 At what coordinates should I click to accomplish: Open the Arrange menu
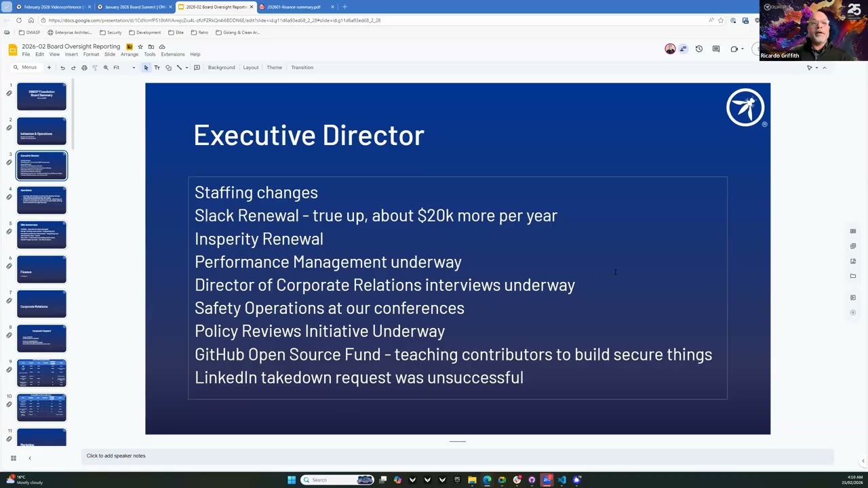(130, 54)
